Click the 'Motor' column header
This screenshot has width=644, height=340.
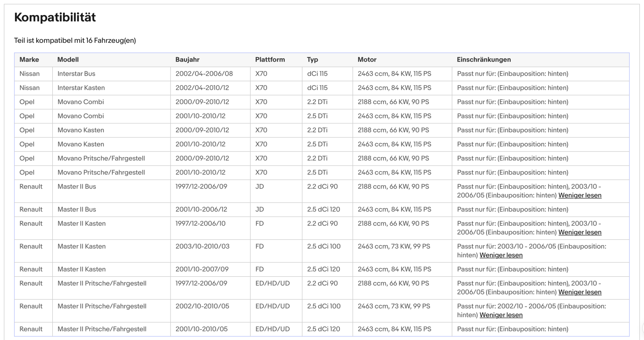pos(367,60)
